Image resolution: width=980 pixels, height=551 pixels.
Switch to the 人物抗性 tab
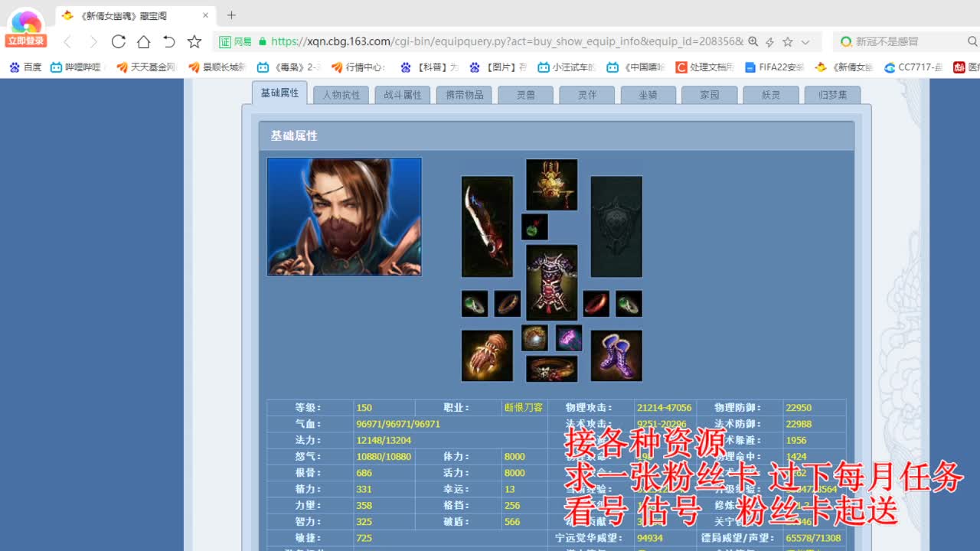(x=341, y=95)
